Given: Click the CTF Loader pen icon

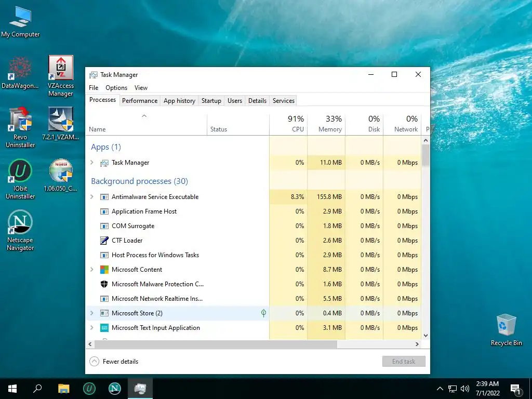Looking at the screenshot, I should point(104,241).
